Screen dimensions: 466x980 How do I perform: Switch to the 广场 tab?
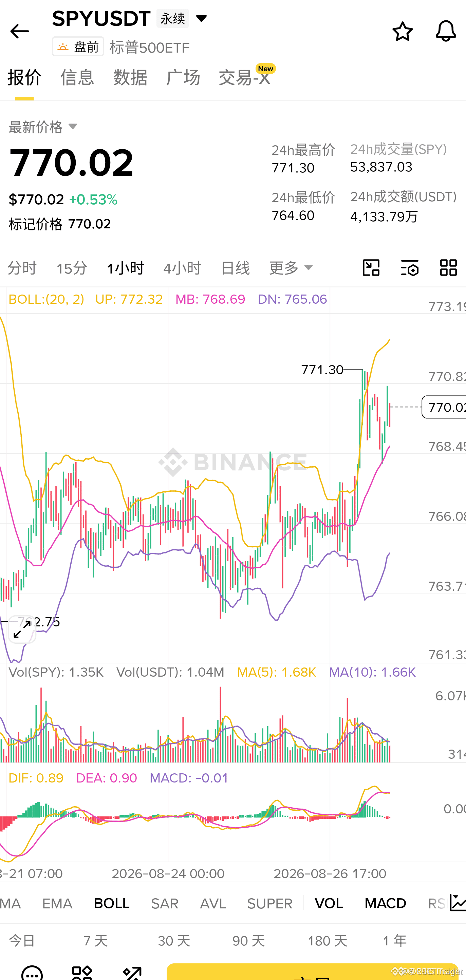point(183,77)
